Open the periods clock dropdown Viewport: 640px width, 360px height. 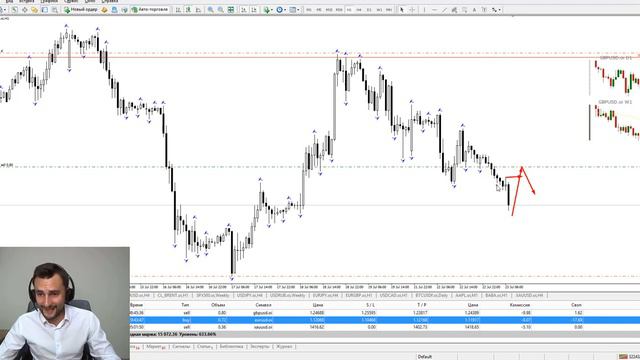coord(281,10)
